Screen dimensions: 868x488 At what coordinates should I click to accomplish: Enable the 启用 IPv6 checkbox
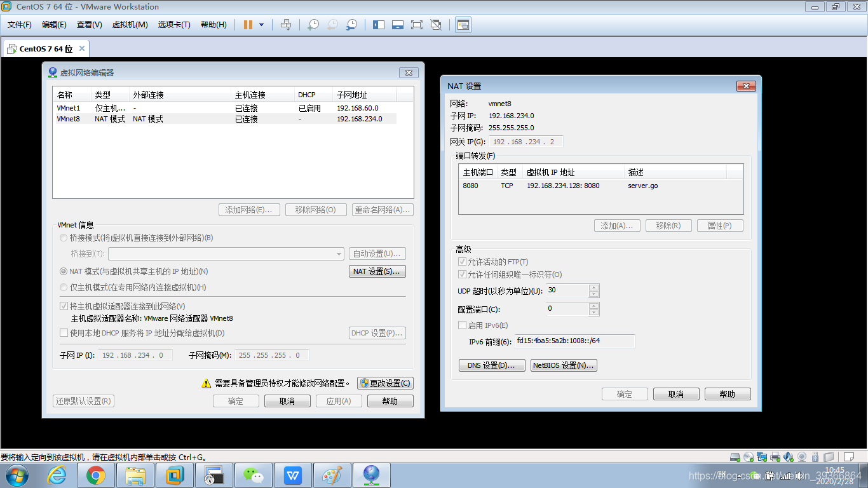(463, 325)
